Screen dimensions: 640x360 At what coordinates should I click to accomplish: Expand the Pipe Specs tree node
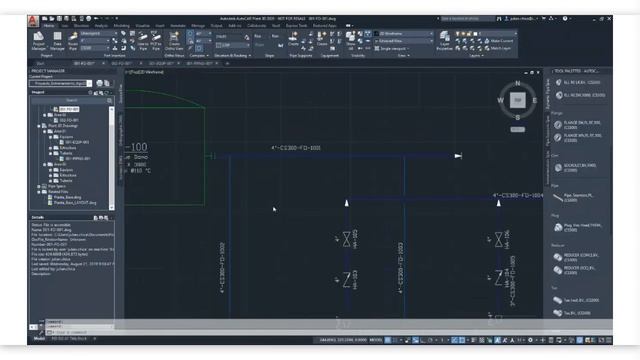[x=39, y=186]
